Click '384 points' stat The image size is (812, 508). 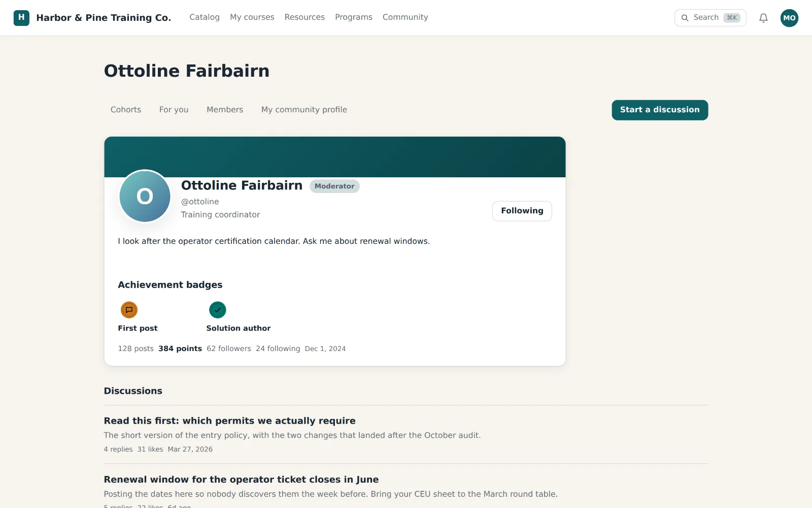tap(180, 348)
